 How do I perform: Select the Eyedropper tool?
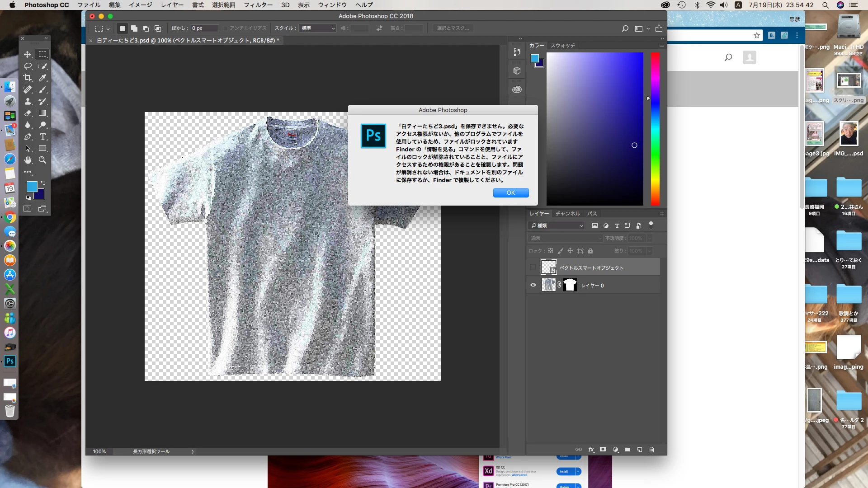tap(42, 78)
